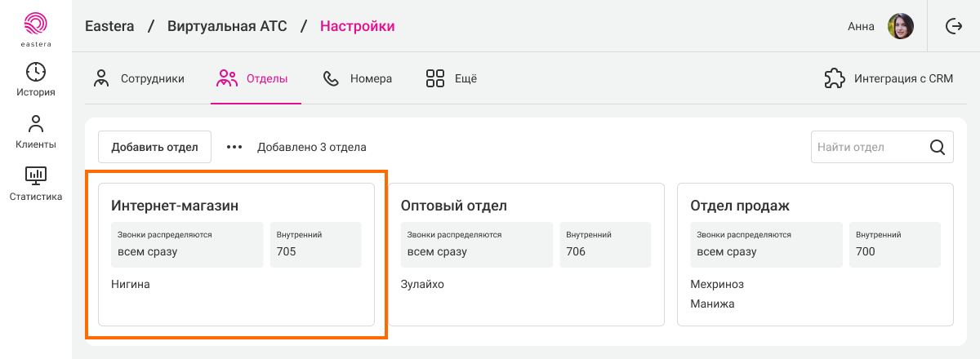Click the Eastera breadcrumb link

pos(109,26)
